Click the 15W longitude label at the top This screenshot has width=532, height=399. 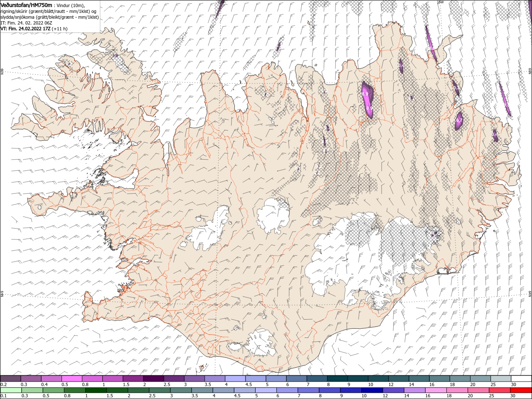[x=440, y=2]
